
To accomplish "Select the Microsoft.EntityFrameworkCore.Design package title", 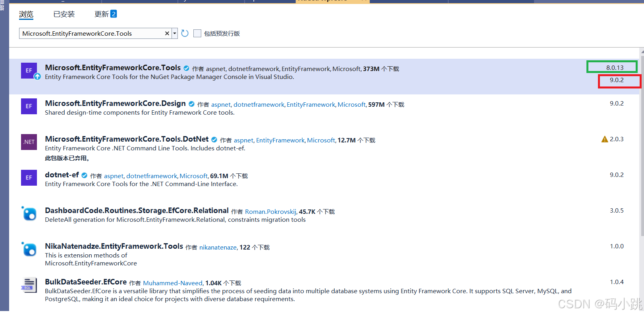I will (x=115, y=103).
